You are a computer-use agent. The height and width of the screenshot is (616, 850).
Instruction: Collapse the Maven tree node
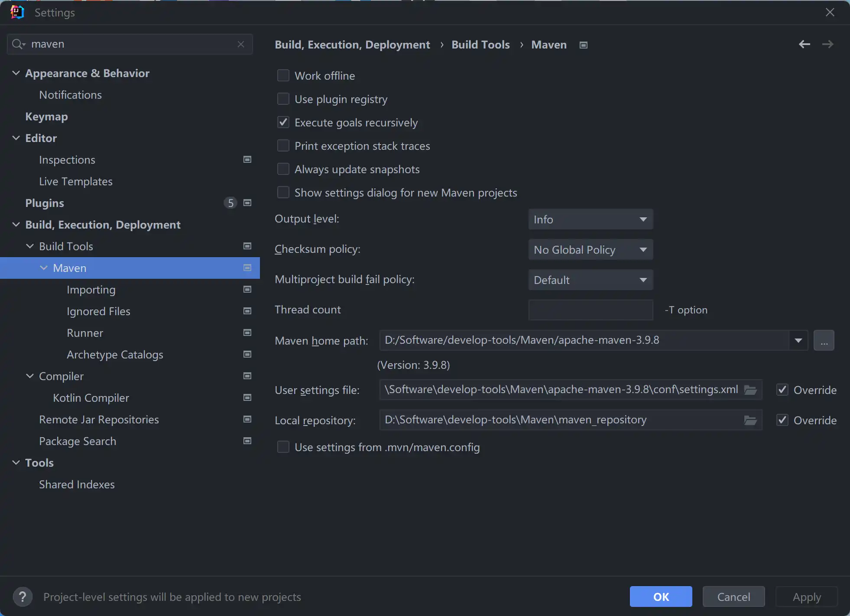pyautogui.click(x=44, y=268)
